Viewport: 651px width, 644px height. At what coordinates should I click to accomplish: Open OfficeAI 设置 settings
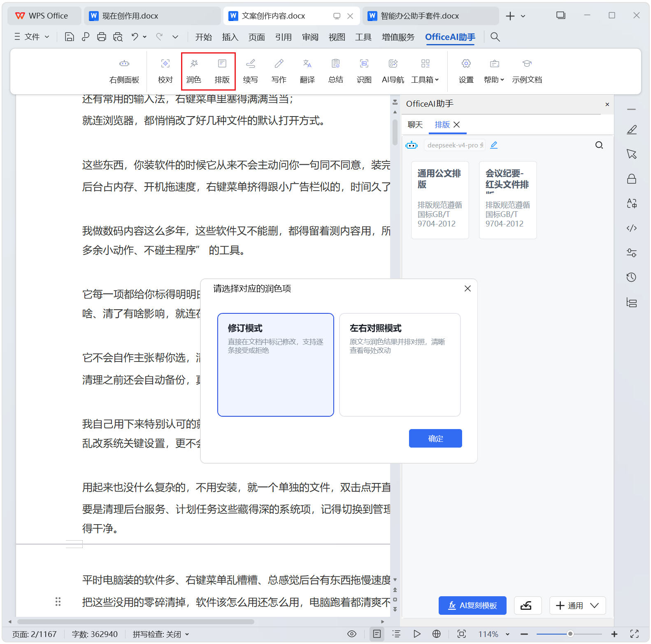tap(466, 71)
